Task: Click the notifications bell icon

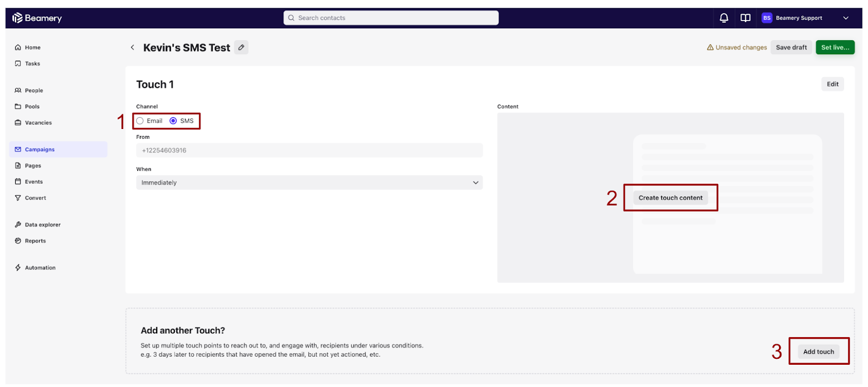Action: pos(724,18)
